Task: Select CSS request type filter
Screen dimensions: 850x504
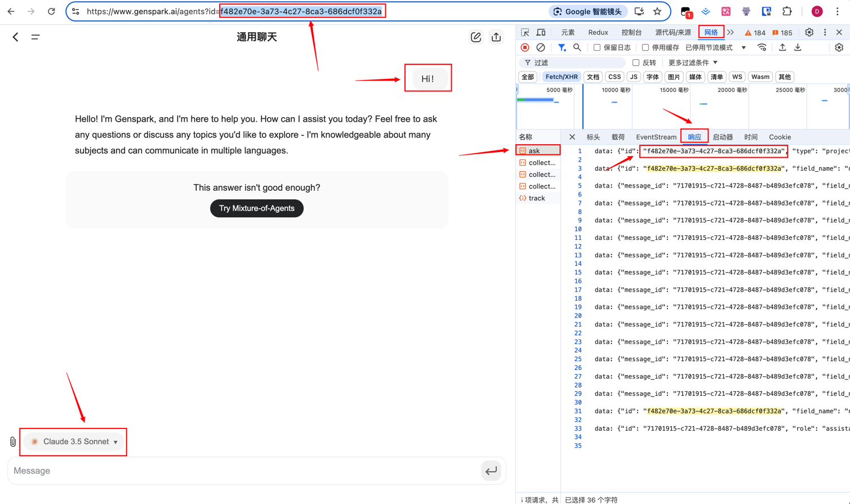Action: click(615, 77)
